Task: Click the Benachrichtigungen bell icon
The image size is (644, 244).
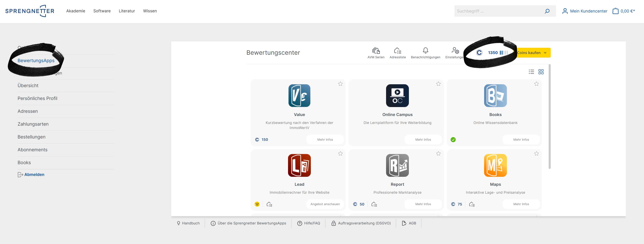Action: 425,51
